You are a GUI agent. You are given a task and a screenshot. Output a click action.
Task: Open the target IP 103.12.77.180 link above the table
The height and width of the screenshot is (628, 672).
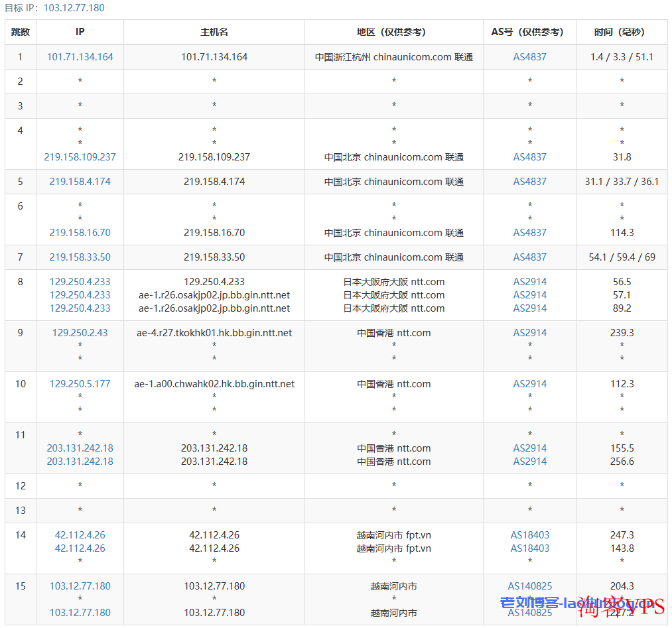pyautogui.click(x=74, y=8)
